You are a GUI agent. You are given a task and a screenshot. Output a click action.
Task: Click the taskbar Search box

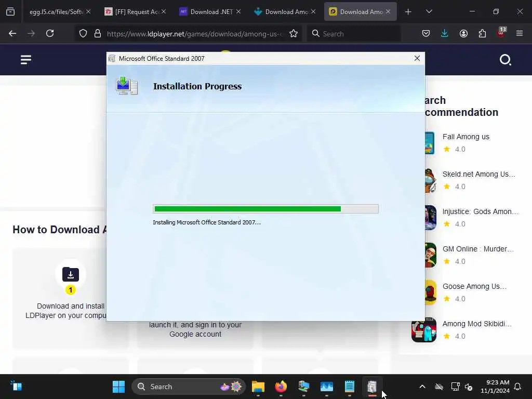click(x=189, y=387)
